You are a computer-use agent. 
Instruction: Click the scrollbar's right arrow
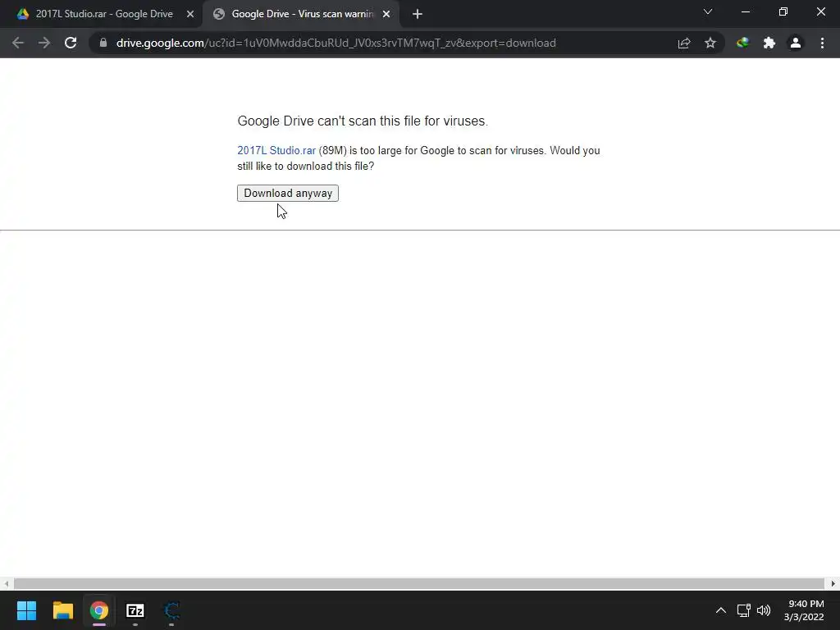(x=833, y=583)
